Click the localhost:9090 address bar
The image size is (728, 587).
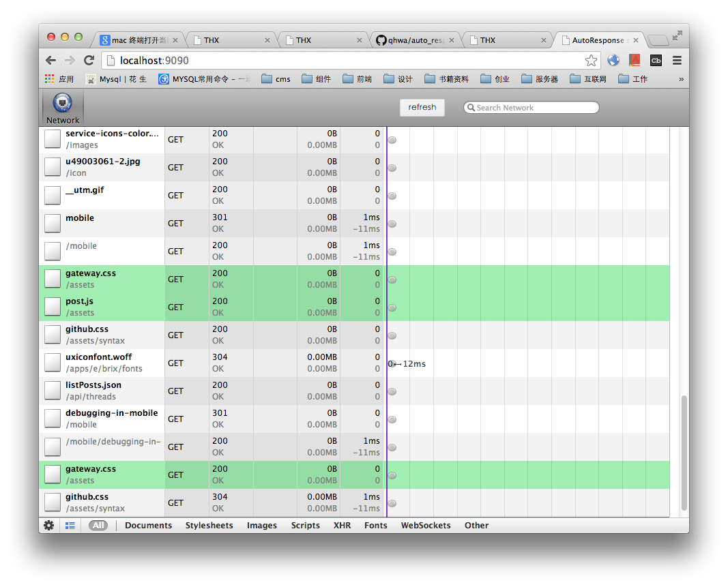pos(351,60)
